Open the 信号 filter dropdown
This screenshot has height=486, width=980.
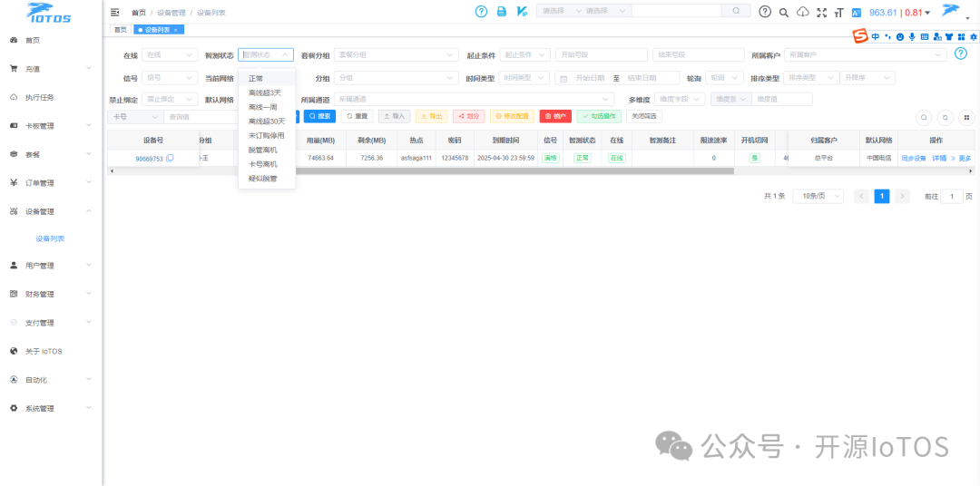click(x=170, y=78)
